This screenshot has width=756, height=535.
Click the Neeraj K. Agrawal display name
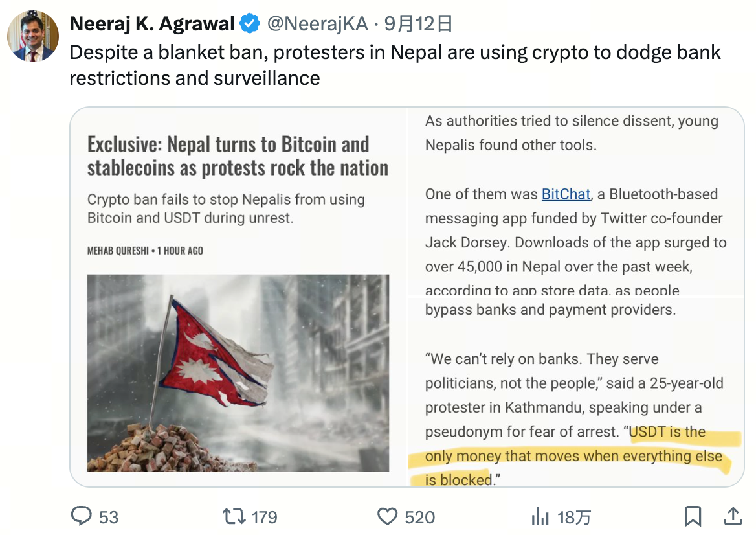pyautogui.click(x=152, y=23)
